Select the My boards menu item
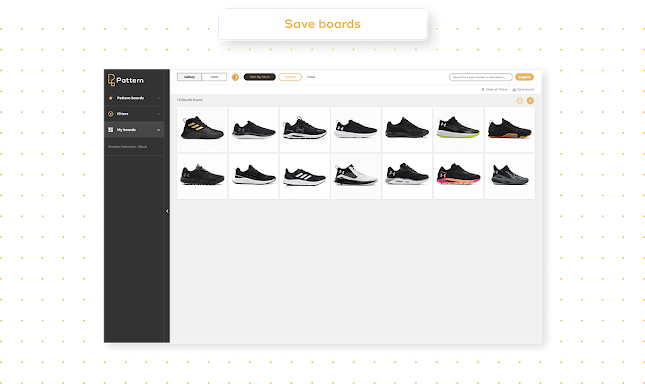The image size is (645, 384). (134, 130)
